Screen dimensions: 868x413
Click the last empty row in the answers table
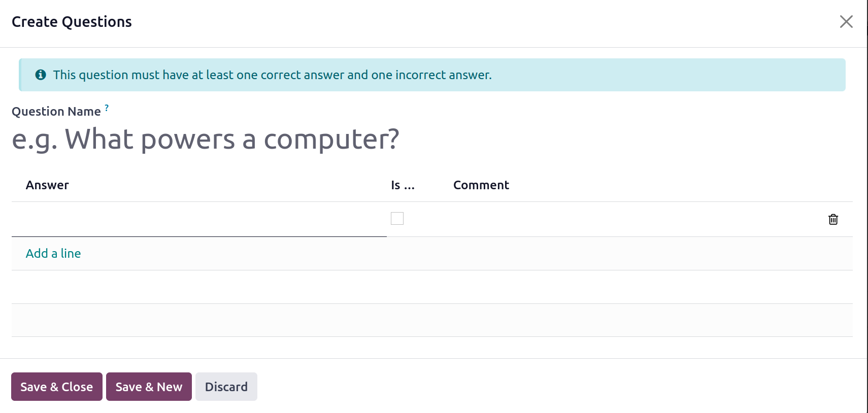pos(432,320)
